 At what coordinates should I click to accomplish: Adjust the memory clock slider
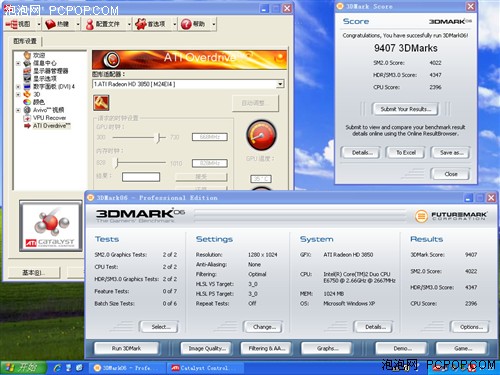pyautogui.click(x=117, y=163)
